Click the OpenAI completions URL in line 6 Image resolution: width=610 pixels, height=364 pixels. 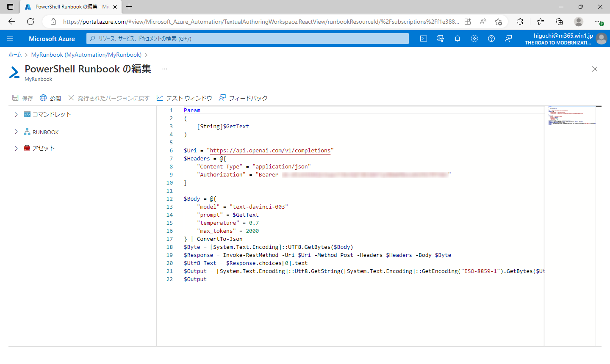pos(270,151)
